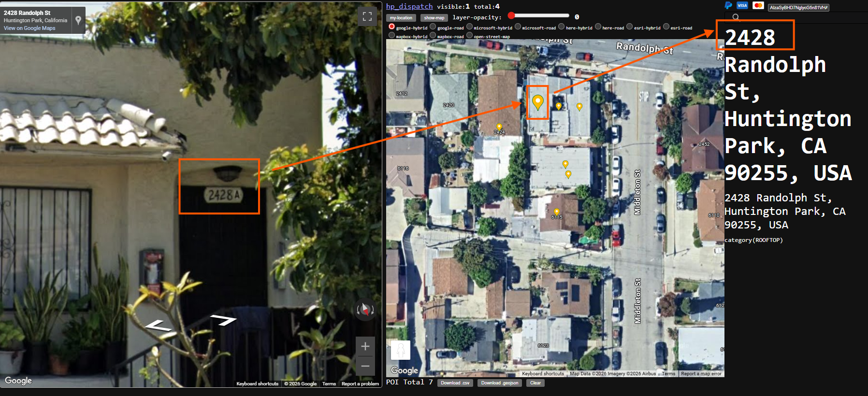Click the PayPal payment icon
This screenshot has width=868, height=396.
click(x=728, y=5)
